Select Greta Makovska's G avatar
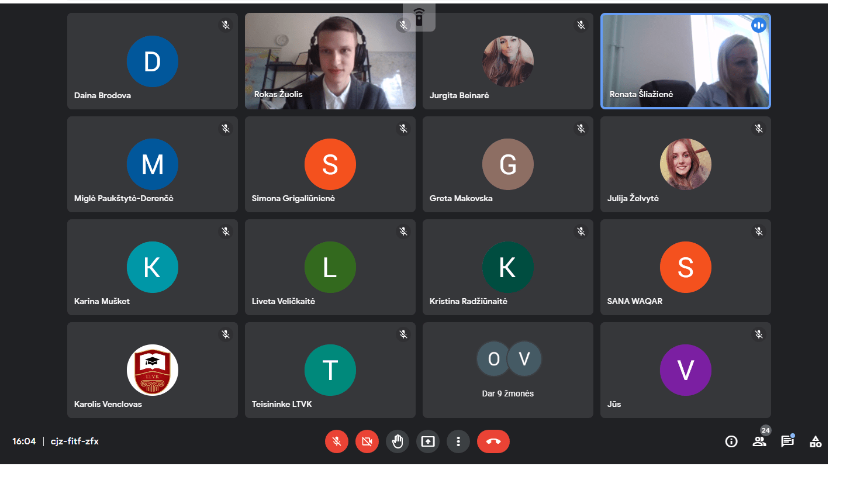The image size is (843, 504). [508, 164]
